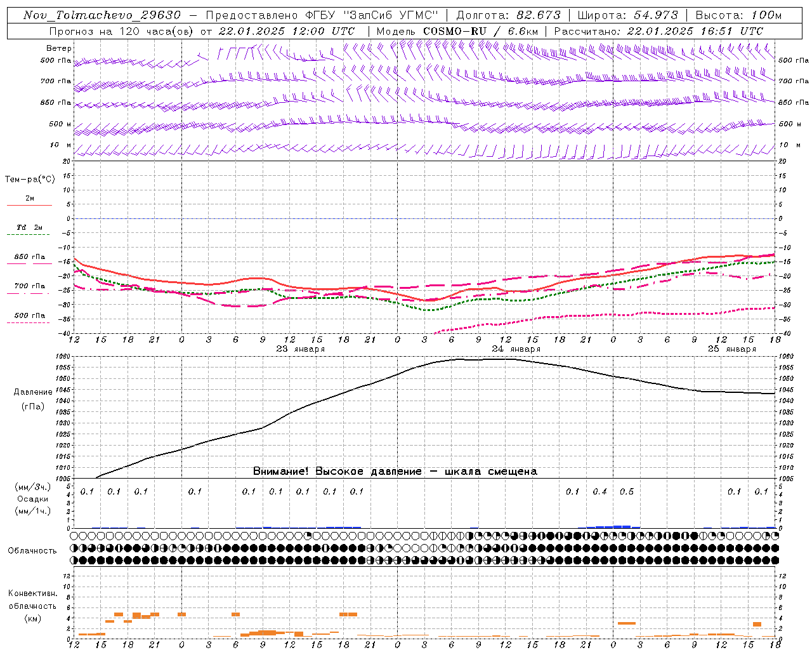Click the Ветер panel label
The width and height of the screenshot is (812, 650).
click(x=59, y=48)
